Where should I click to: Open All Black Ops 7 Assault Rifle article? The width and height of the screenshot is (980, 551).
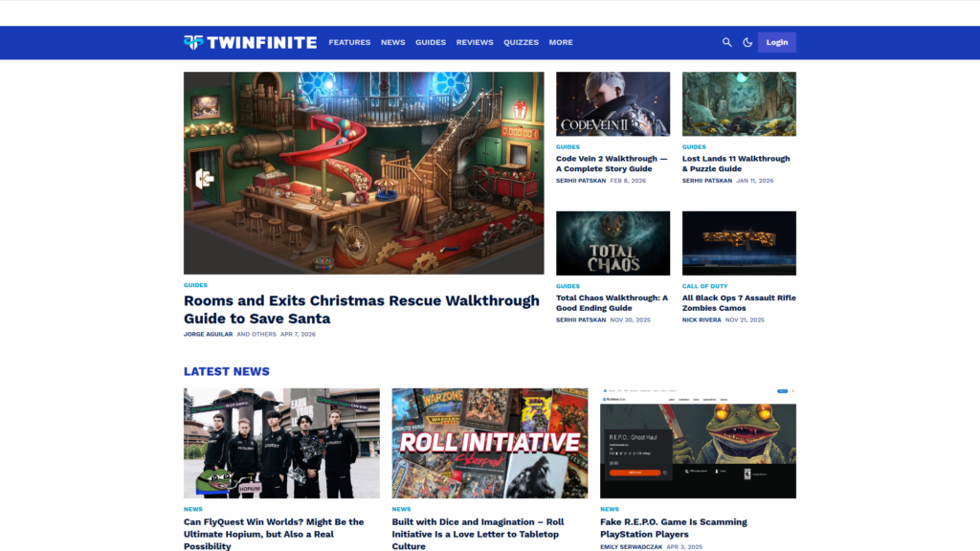(739, 303)
